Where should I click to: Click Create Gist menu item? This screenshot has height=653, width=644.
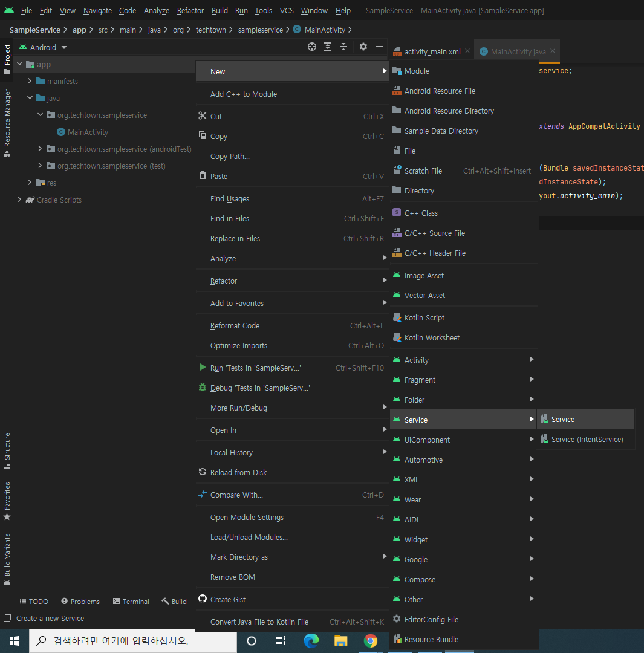pyautogui.click(x=292, y=600)
